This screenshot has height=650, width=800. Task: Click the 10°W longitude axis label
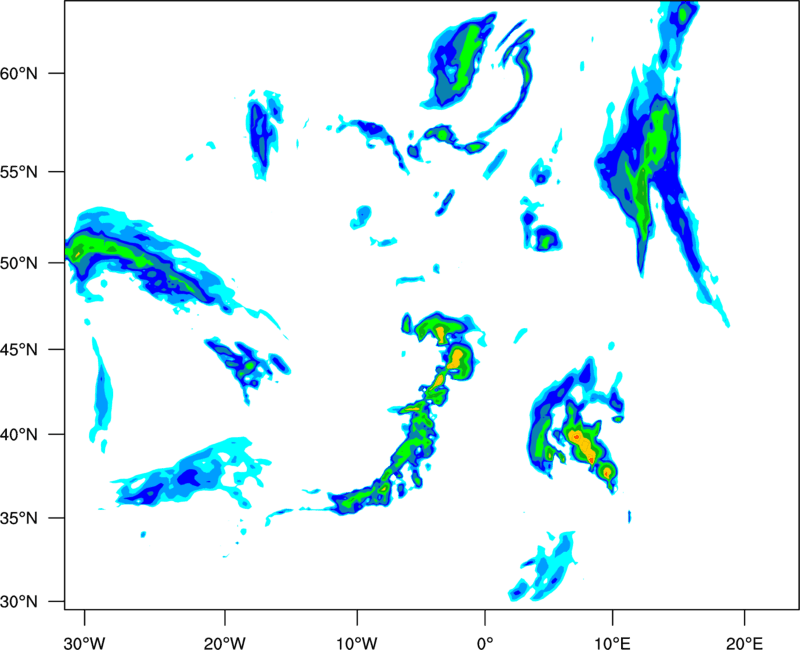click(357, 643)
